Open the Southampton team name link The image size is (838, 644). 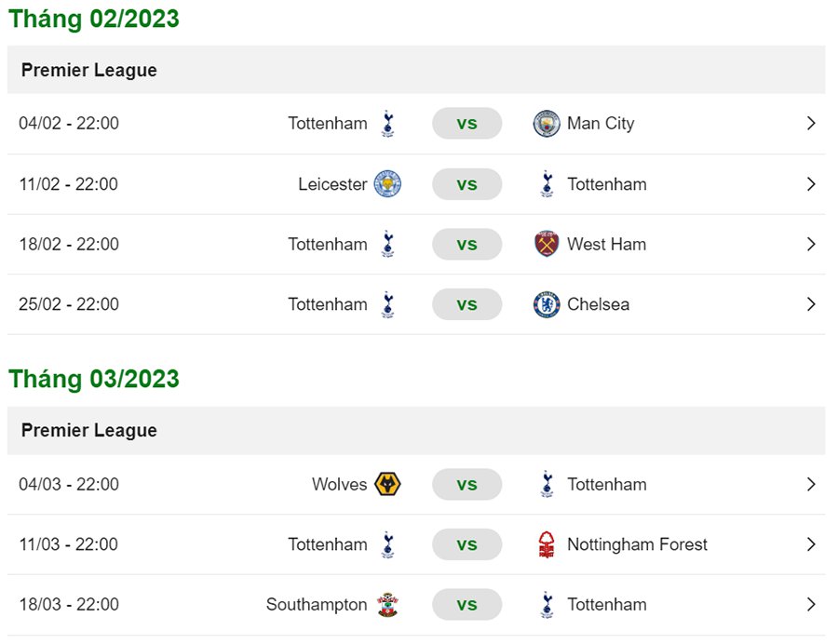pyautogui.click(x=317, y=605)
